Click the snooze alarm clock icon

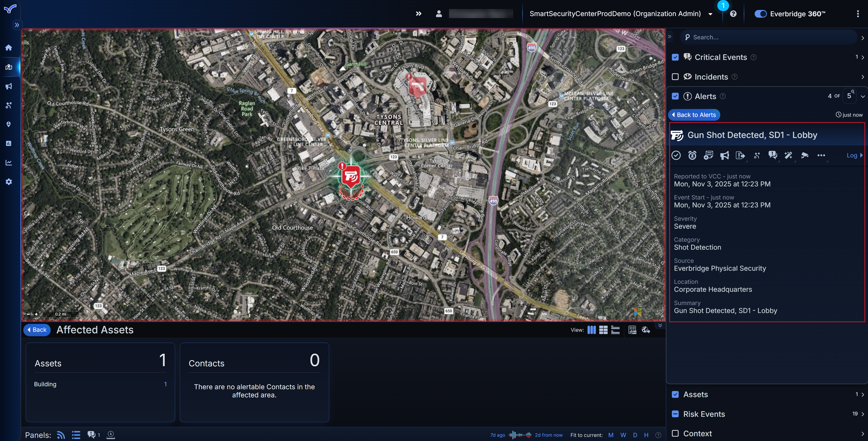(x=692, y=155)
